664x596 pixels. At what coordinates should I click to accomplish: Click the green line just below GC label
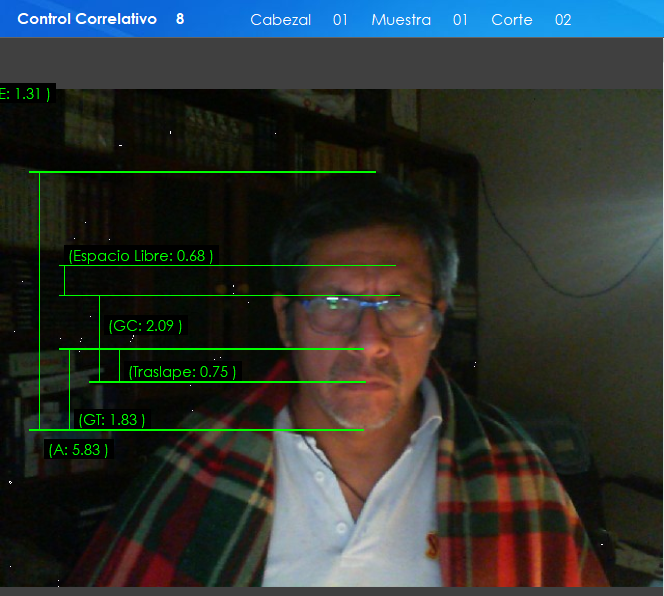click(210, 349)
